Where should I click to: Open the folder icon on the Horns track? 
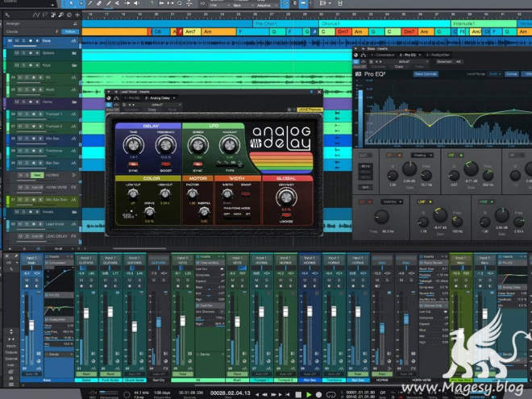click(74, 102)
